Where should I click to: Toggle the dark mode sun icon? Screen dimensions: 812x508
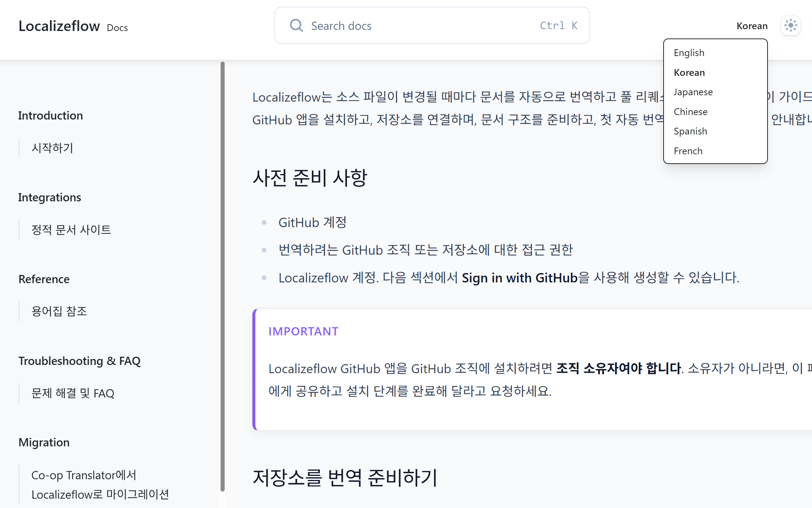(790, 25)
